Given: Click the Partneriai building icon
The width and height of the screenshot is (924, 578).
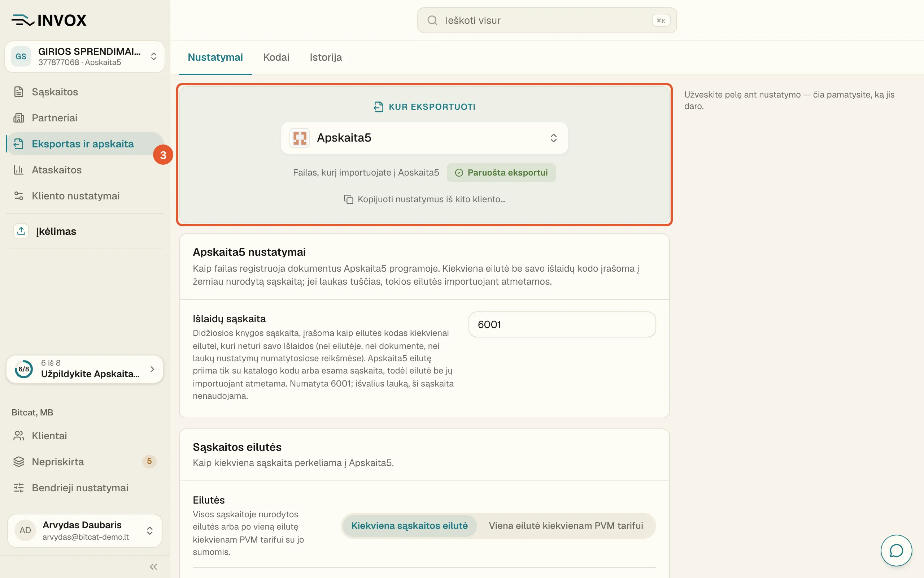Looking at the screenshot, I should 19,118.
